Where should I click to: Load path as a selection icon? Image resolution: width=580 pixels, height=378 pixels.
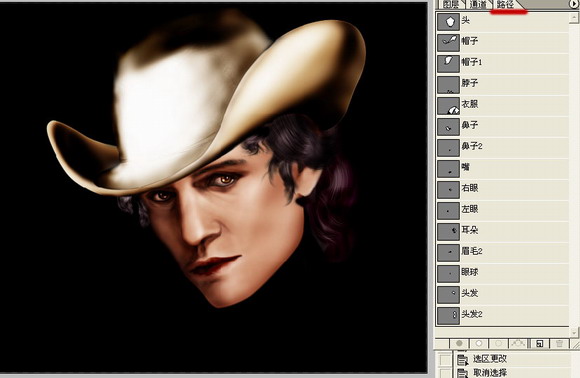click(x=499, y=344)
